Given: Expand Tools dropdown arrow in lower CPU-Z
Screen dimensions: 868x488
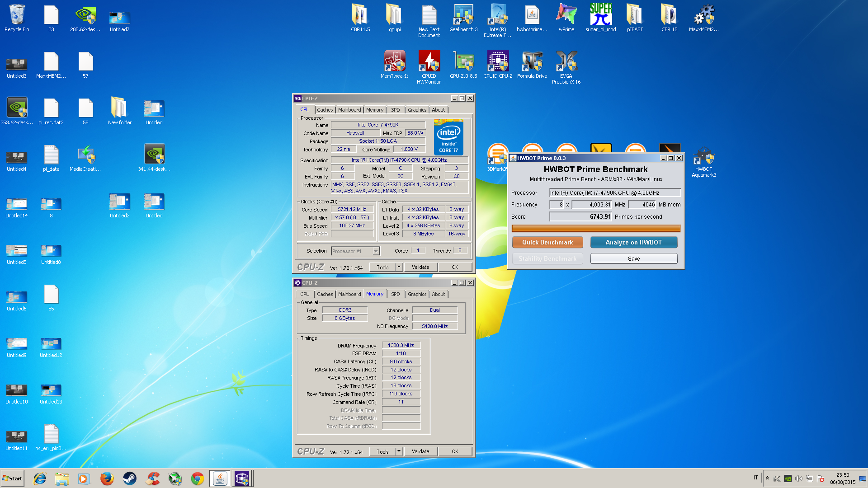Looking at the screenshot, I should point(399,451).
